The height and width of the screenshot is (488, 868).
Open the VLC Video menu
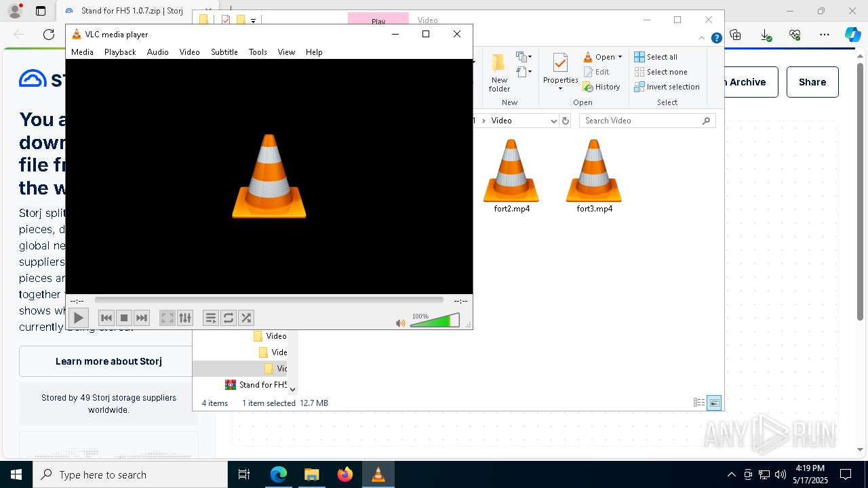(189, 52)
